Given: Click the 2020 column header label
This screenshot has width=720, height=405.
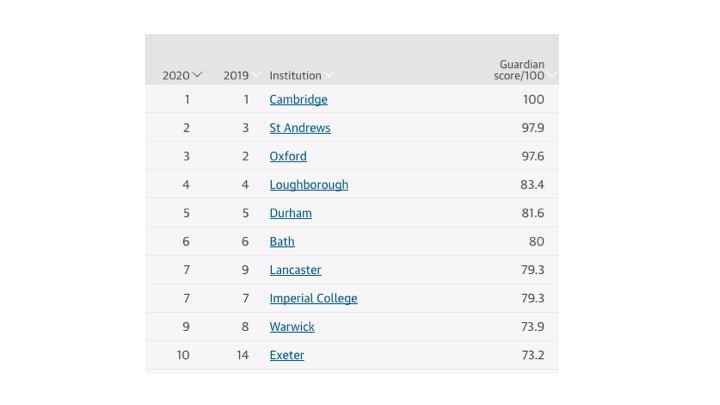Looking at the screenshot, I should [x=176, y=75].
